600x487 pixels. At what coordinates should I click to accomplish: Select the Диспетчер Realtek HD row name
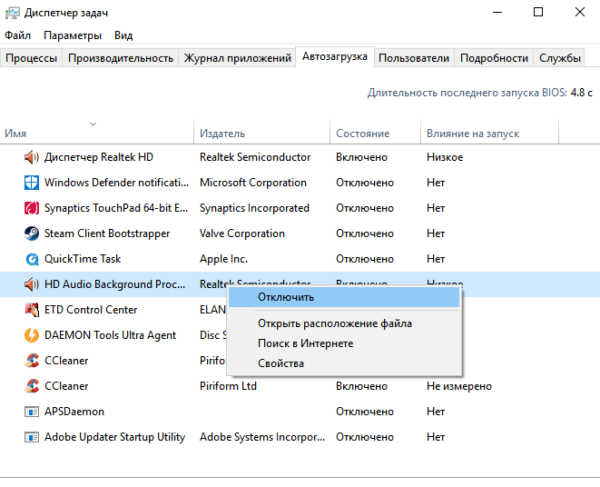(99, 157)
